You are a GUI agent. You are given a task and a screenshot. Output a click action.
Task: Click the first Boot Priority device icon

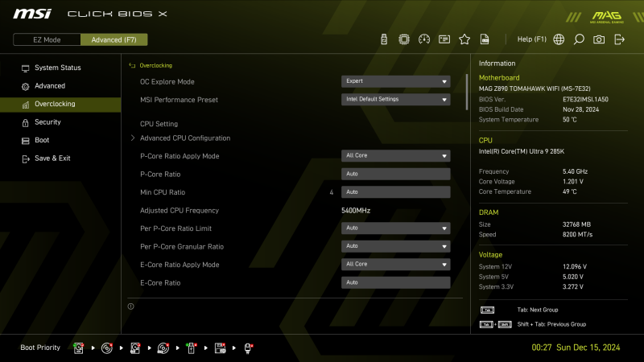(79, 348)
